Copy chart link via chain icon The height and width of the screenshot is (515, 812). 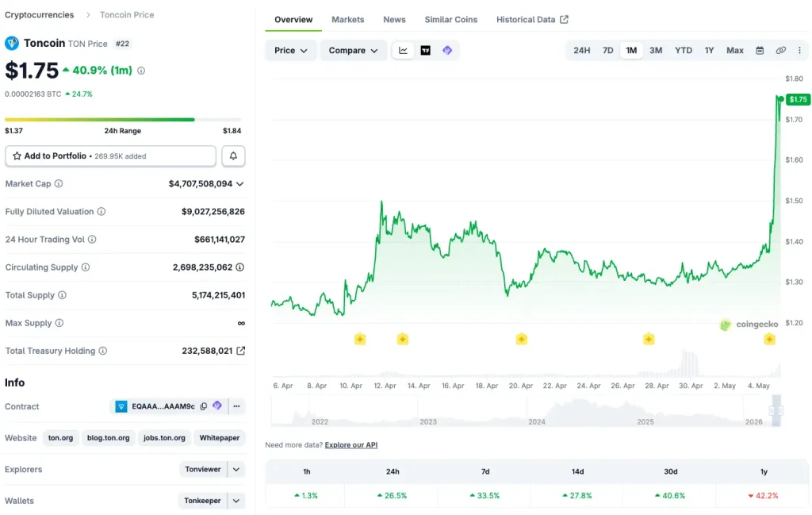coord(780,50)
